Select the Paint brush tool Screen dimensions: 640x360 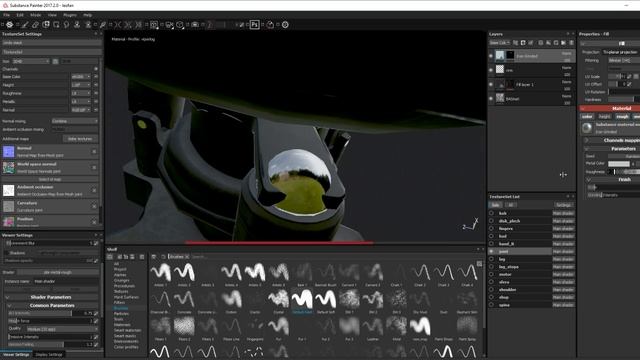25,25
